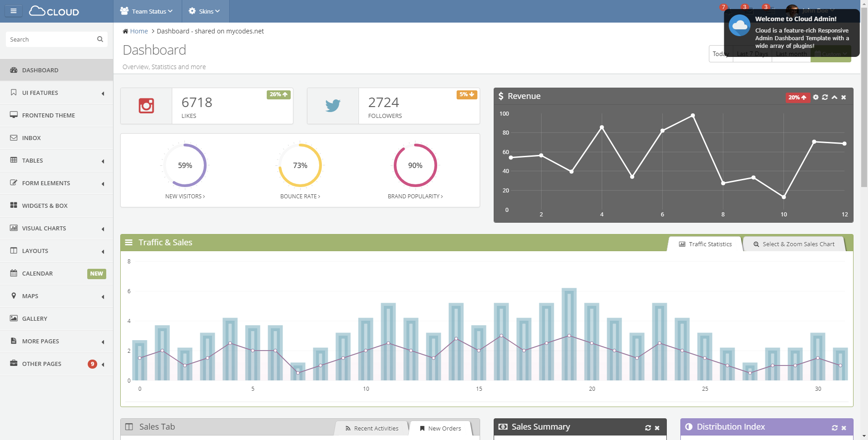Click the Instagram icon tile

tap(146, 106)
